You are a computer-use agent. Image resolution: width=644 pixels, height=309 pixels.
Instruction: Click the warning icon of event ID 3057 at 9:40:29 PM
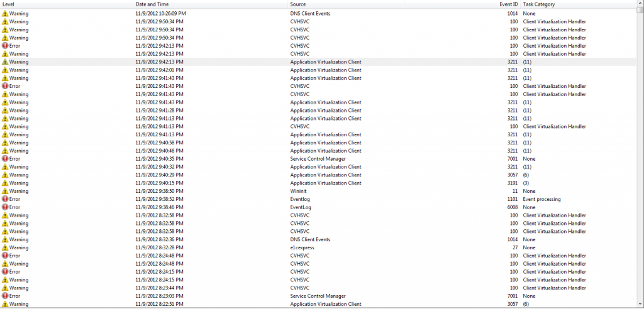pos(5,175)
